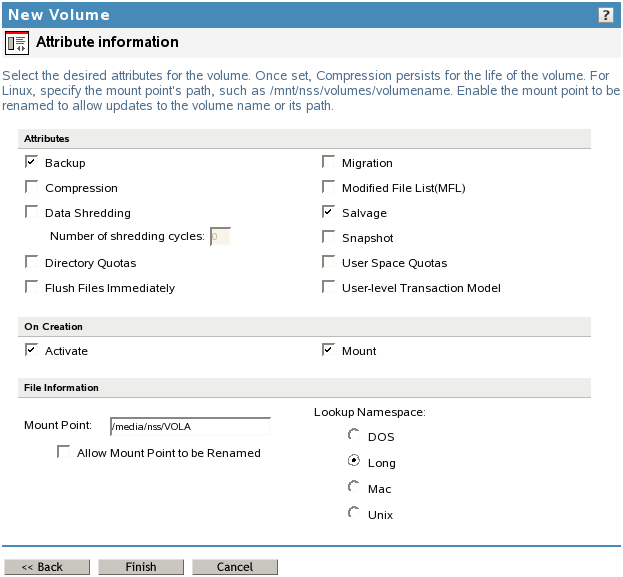Allow Mount Point to be Renamed

click(64, 452)
